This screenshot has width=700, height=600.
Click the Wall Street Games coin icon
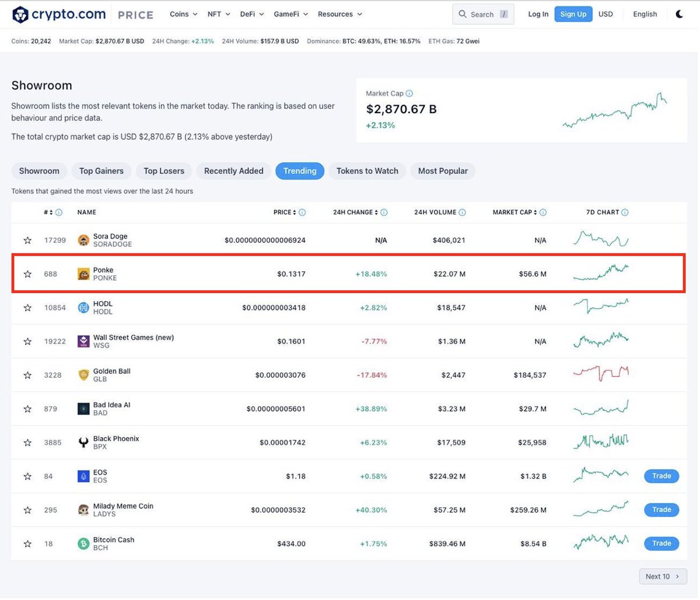point(83,341)
